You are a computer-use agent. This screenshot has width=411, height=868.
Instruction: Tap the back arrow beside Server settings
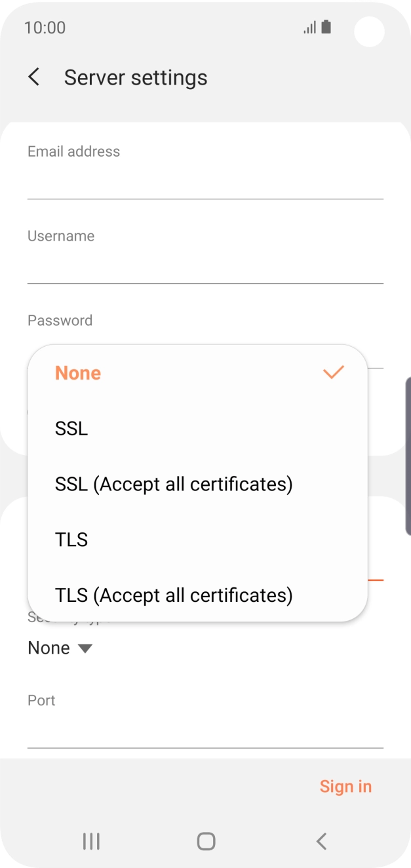[34, 77]
